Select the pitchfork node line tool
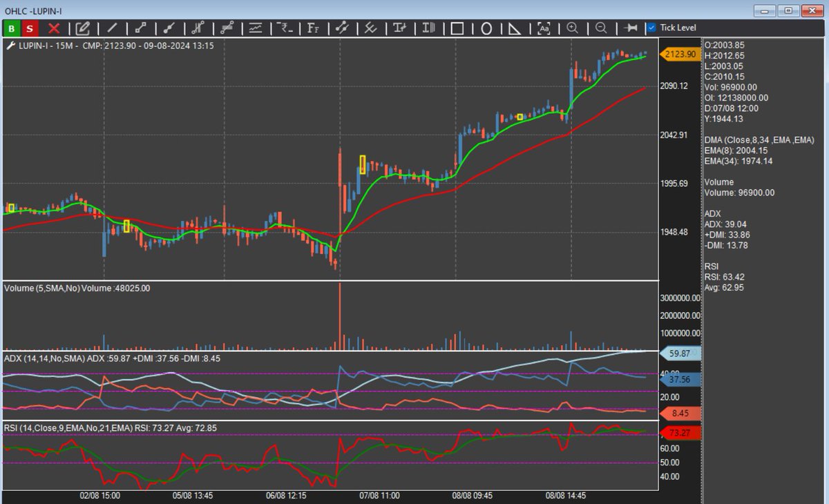The image size is (829, 504). (341, 28)
